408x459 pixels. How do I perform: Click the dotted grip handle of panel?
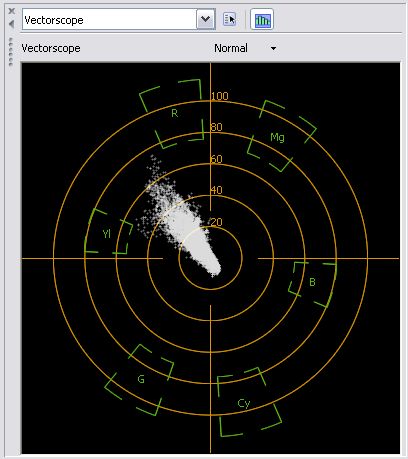[11, 52]
